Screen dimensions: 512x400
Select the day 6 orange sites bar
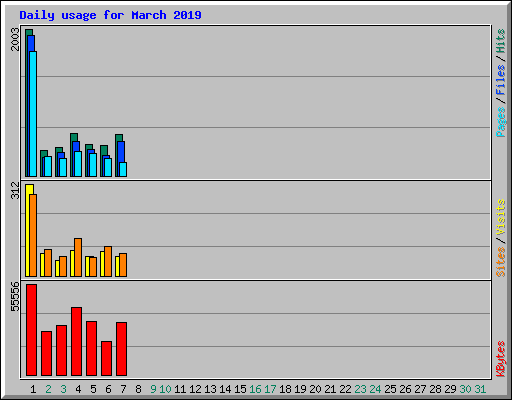coord(108,261)
